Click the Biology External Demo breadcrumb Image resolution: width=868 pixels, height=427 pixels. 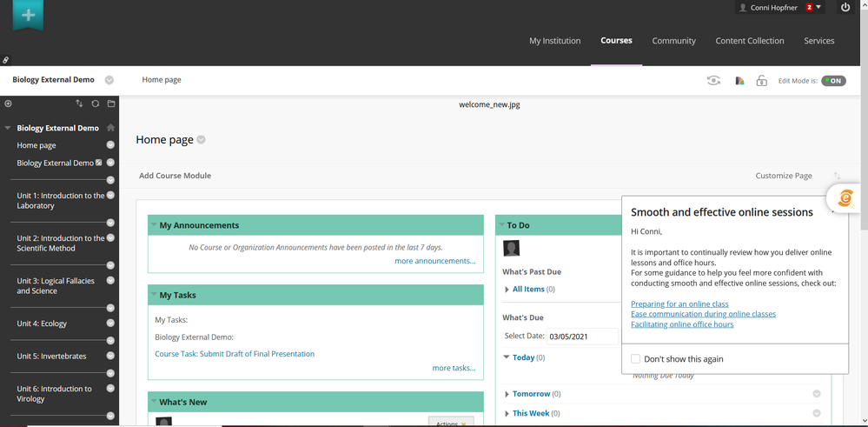(53, 80)
